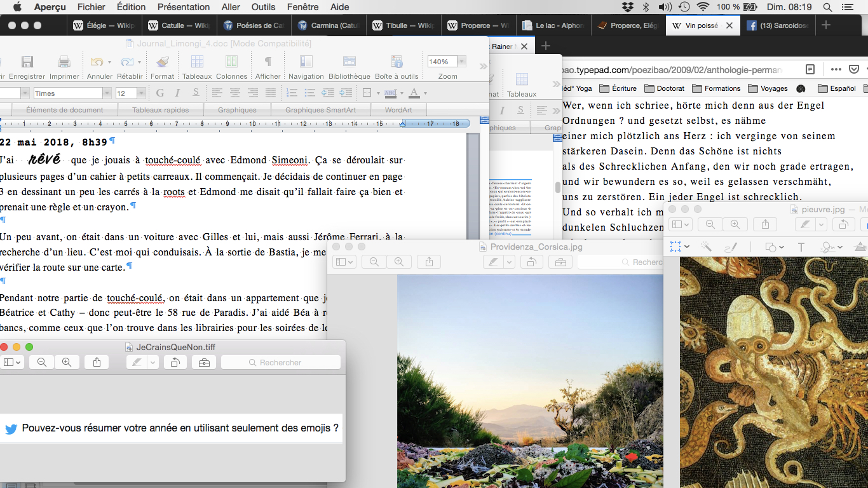Click the Enregistrer save icon in Word
Viewport: 868px width, 488px height.
point(27,62)
